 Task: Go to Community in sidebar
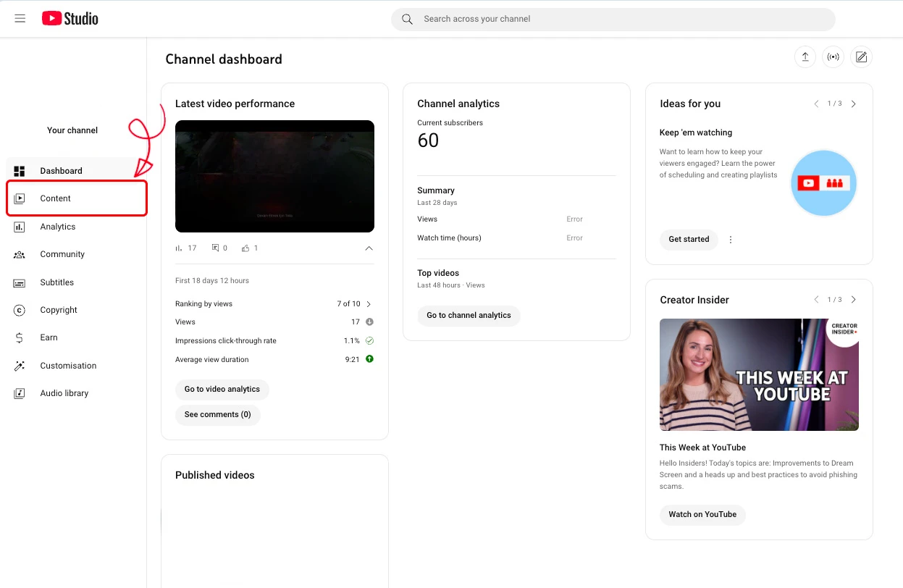point(77,254)
